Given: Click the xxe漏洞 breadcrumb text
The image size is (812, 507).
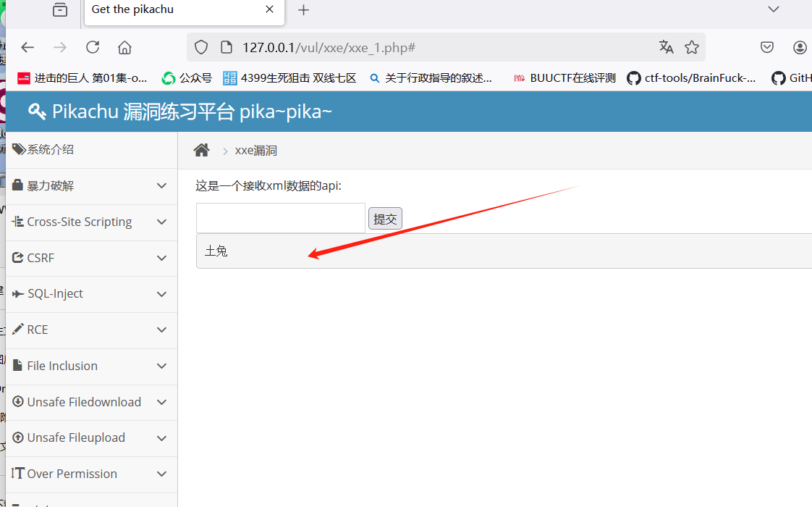Looking at the screenshot, I should [x=255, y=151].
